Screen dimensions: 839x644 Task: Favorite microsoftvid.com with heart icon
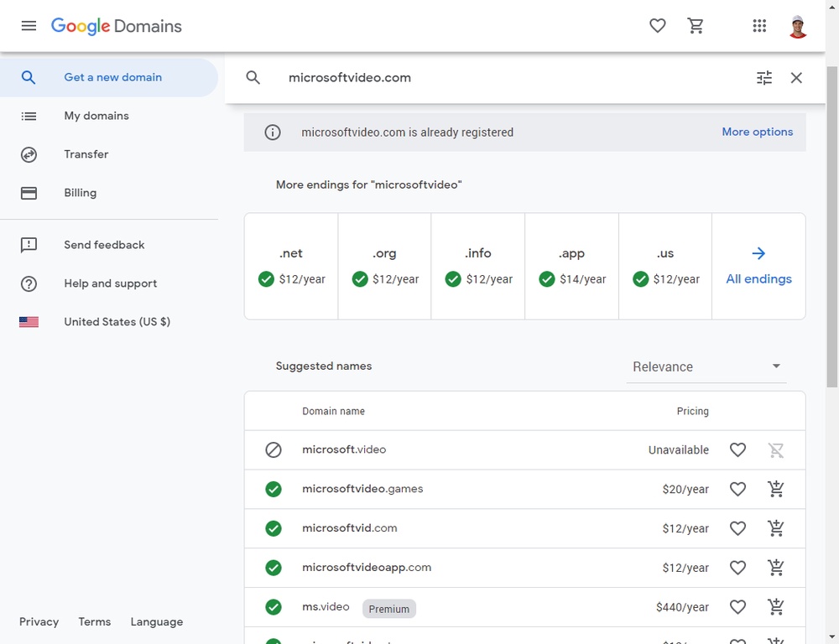tap(737, 528)
